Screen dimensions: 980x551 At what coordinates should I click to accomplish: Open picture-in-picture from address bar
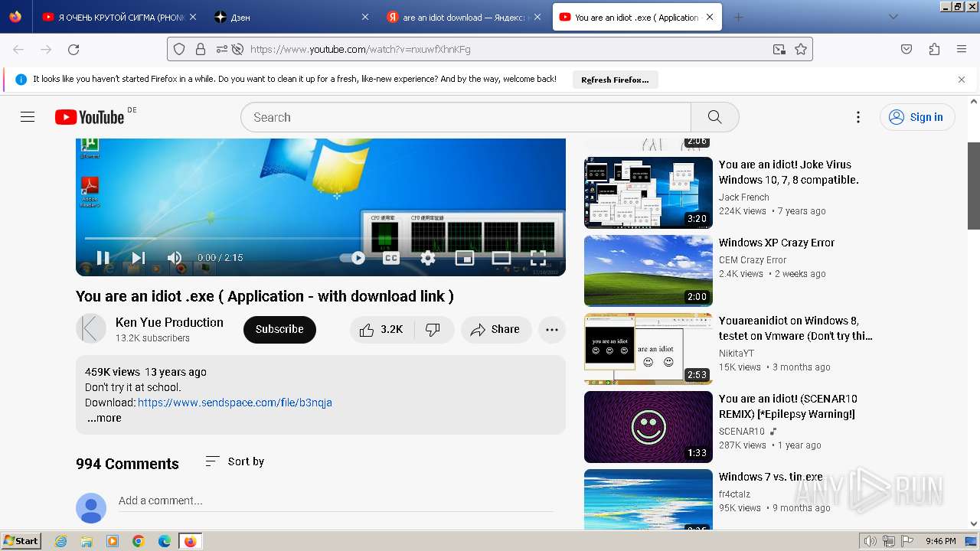(x=779, y=49)
